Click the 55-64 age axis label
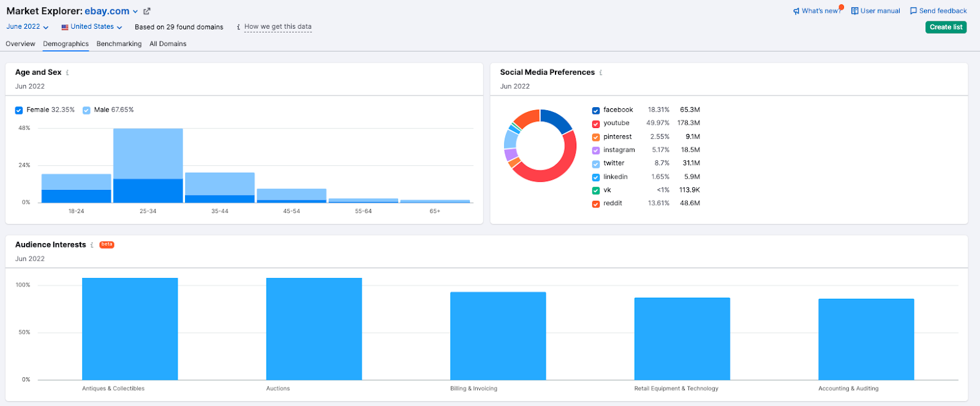Screen dimensions: 980x406 coord(363,211)
